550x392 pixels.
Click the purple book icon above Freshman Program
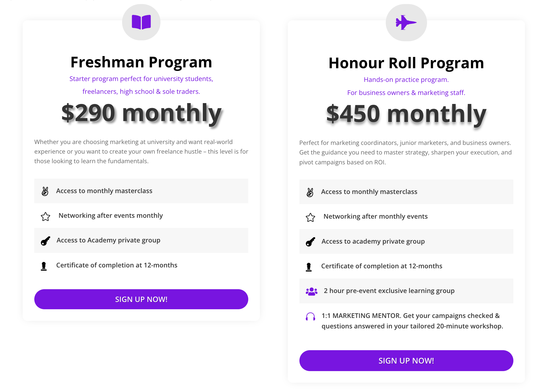[x=141, y=22]
